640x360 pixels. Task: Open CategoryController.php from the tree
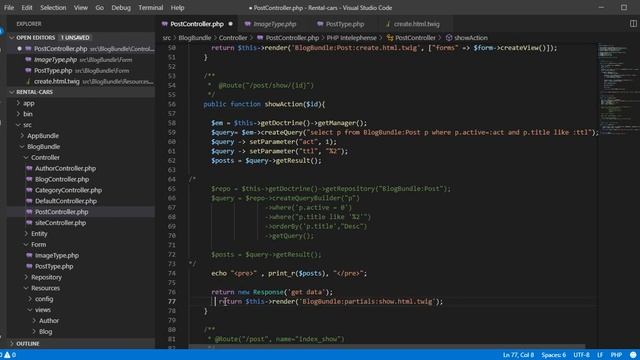[x=69, y=190]
